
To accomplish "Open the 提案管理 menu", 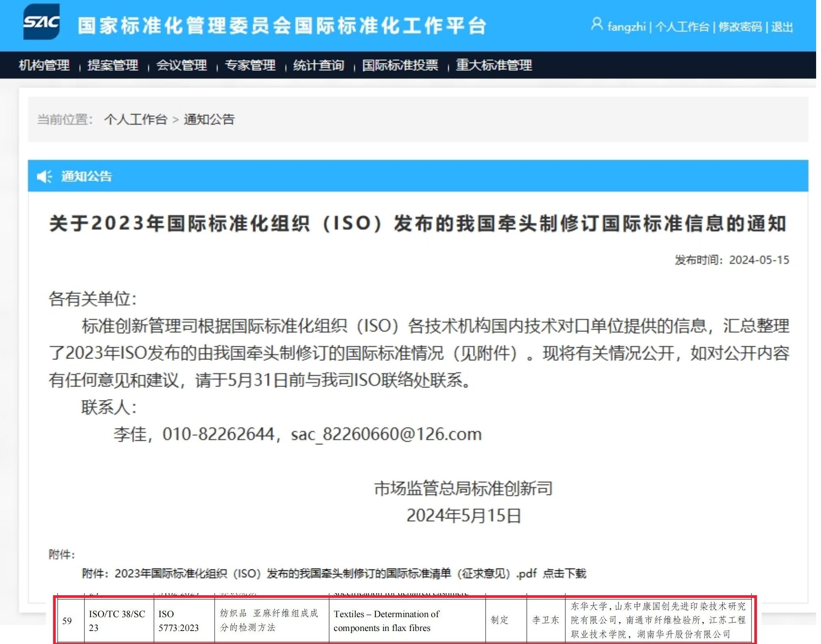I will click(113, 65).
